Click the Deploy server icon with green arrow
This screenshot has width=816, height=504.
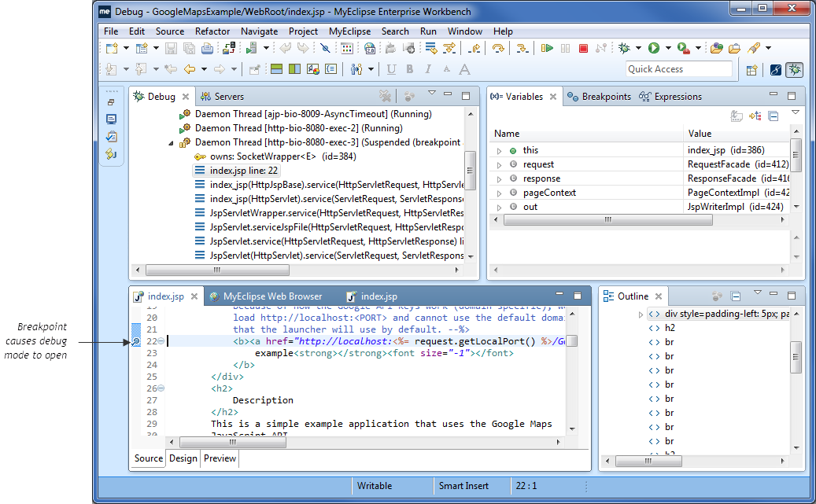[251, 49]
